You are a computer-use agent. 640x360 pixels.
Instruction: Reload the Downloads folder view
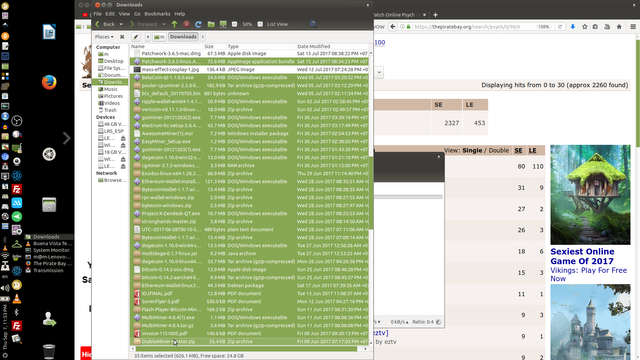pos(198,24)
